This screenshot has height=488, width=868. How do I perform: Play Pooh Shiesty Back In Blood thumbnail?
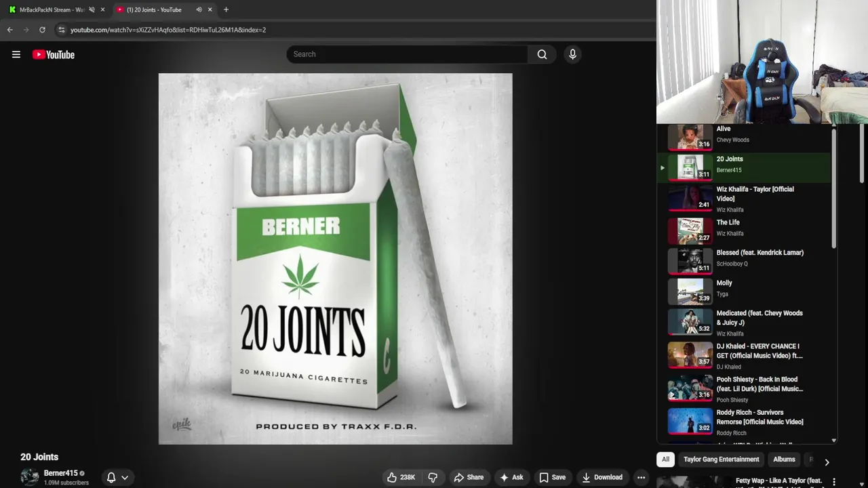(690, 388)
